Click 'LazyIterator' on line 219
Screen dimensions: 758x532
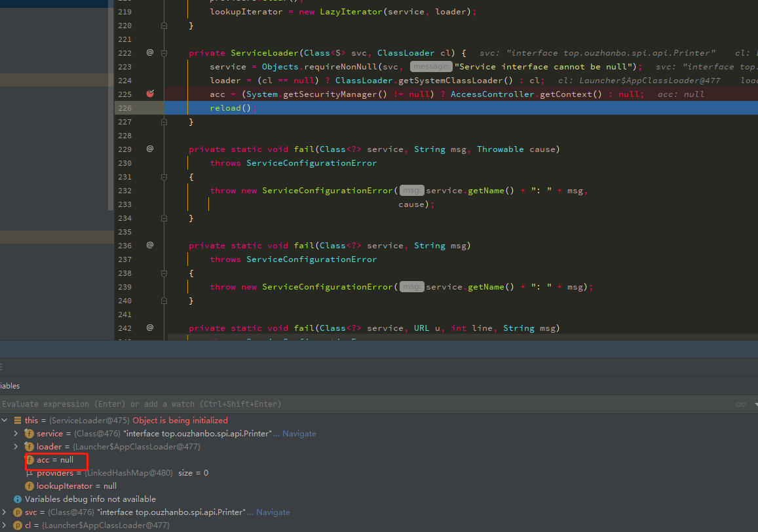(x=351, y=12)
